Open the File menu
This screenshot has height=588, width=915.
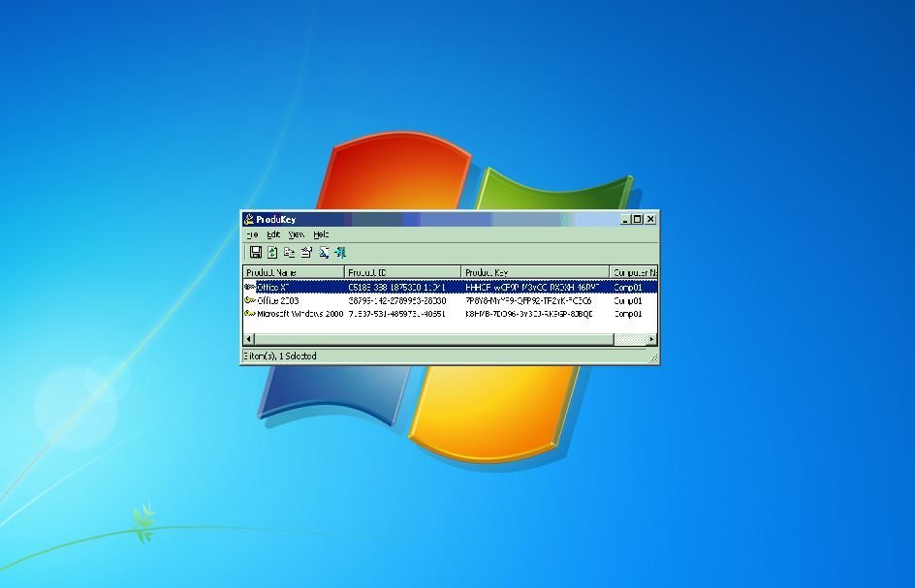pyautogui.click(x=252, y=234)
